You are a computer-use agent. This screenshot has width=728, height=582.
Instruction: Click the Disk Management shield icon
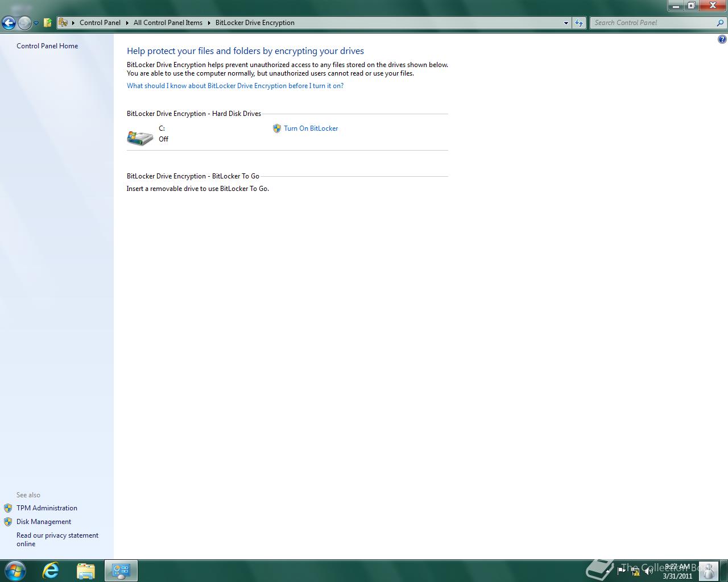click(x=8, y=522)
